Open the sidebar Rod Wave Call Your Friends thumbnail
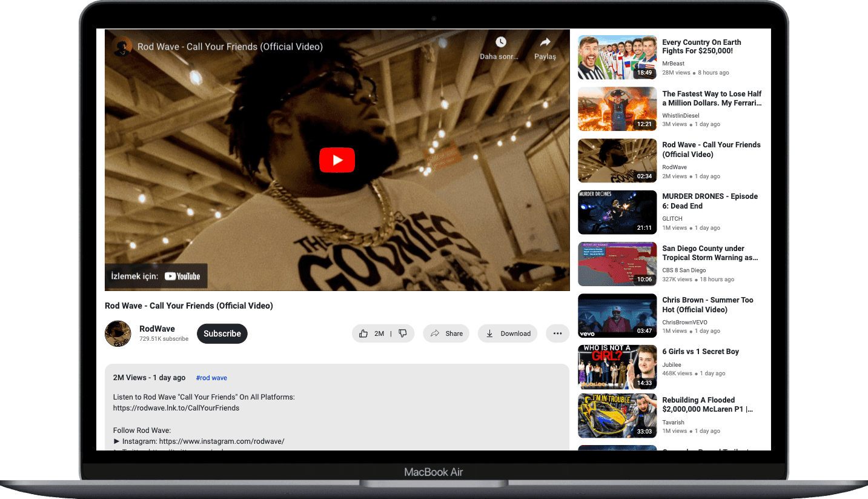This screenshot has height=499, width=868. [617, 161]
